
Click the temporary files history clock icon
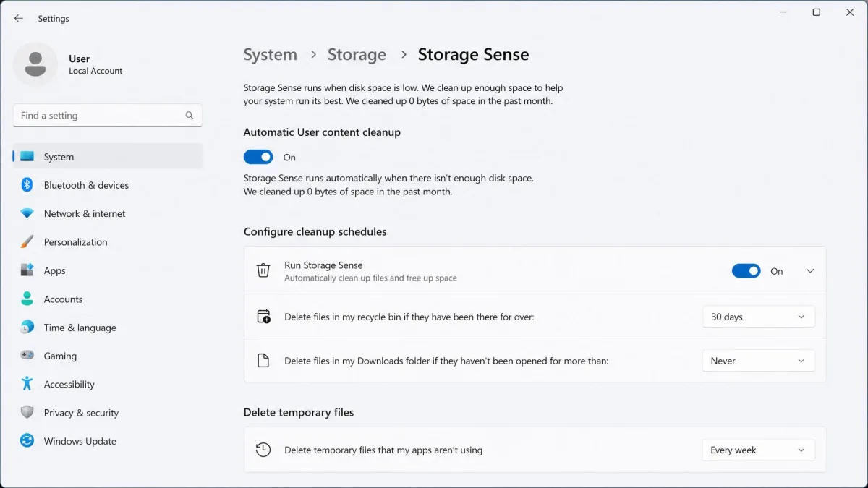click(263, 450)
